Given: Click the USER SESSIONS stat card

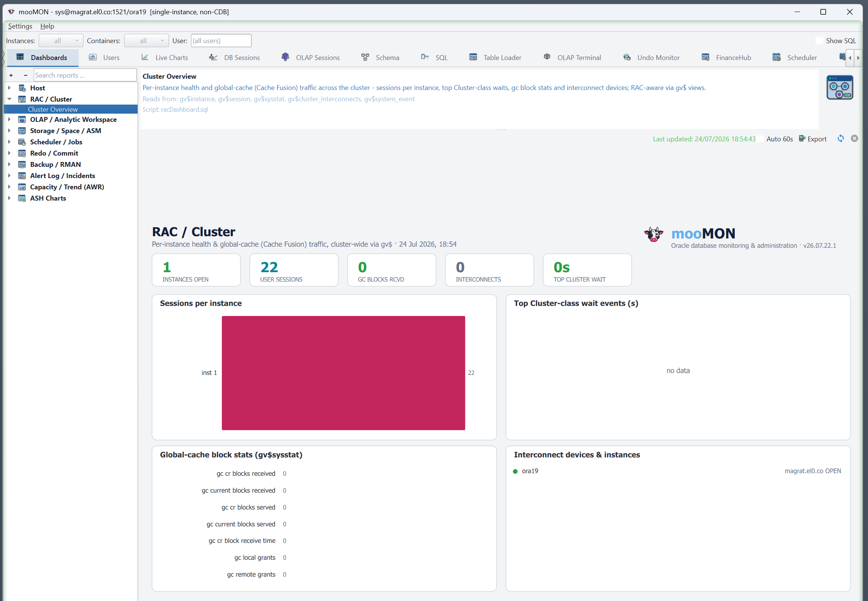Looking at the screenshot, I should [x=294, y=270].
